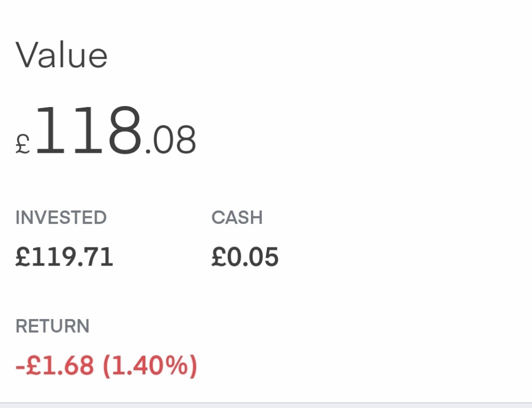Open the £0.05 cash balance

[x=245, y=257]
